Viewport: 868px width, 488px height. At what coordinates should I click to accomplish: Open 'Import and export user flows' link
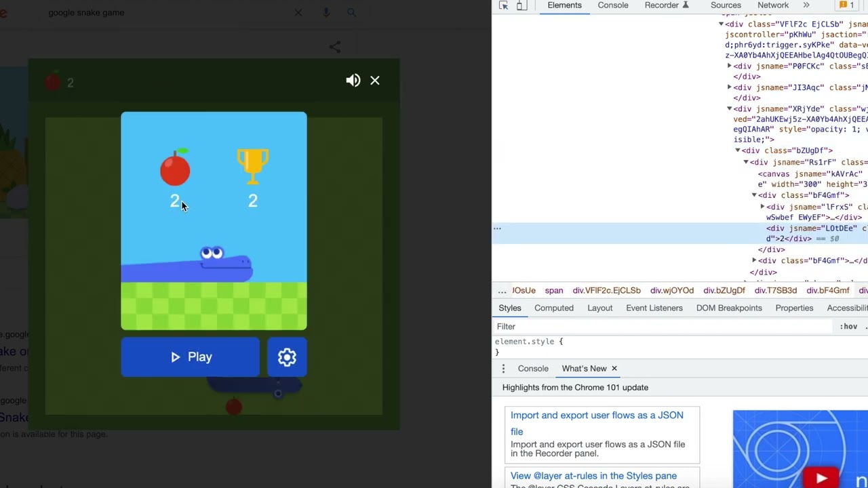point(597,424)
